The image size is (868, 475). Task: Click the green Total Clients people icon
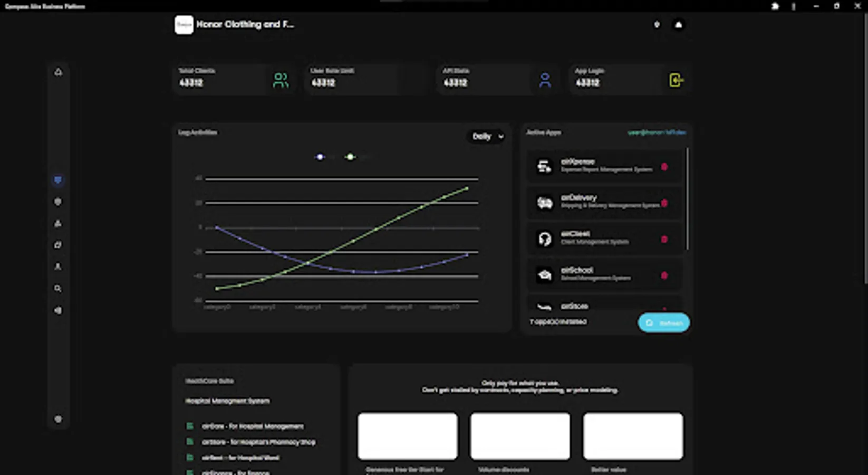[281, 80]
